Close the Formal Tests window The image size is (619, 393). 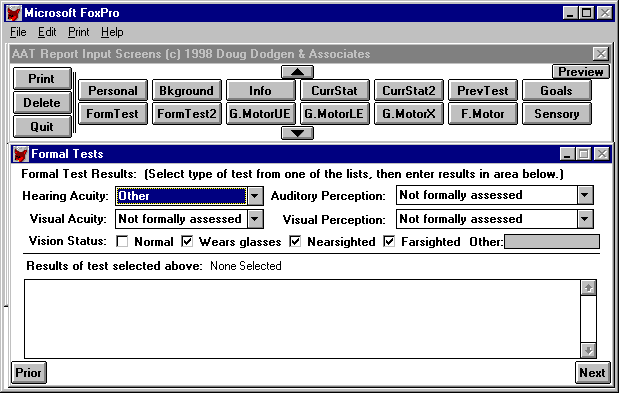pyautogui.click(x=602, y=153)
